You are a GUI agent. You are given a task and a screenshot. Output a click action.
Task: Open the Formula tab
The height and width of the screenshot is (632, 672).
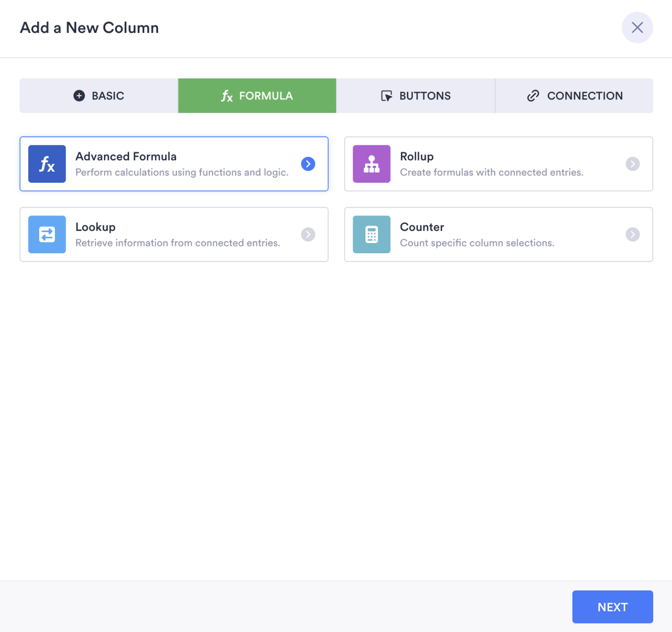click(257, 95)
